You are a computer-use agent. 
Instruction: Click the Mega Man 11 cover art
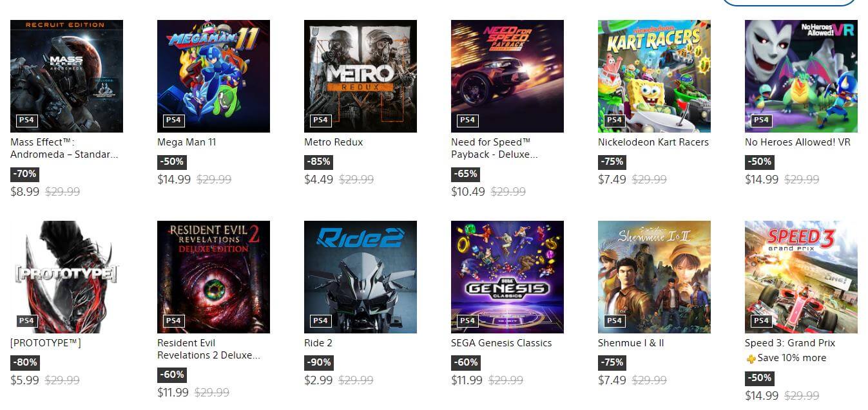tap(213, 76)
